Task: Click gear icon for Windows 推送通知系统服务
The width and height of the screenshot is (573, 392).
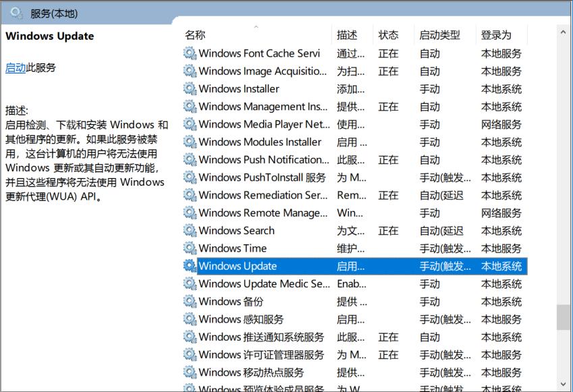Action: pyautogui.click(x=190, y=337)
